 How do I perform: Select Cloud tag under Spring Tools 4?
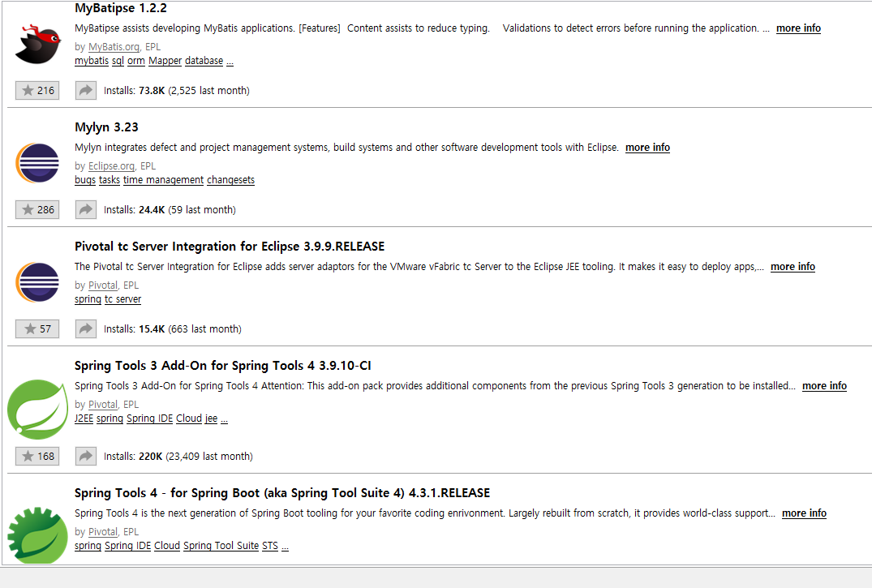[167, 546]
